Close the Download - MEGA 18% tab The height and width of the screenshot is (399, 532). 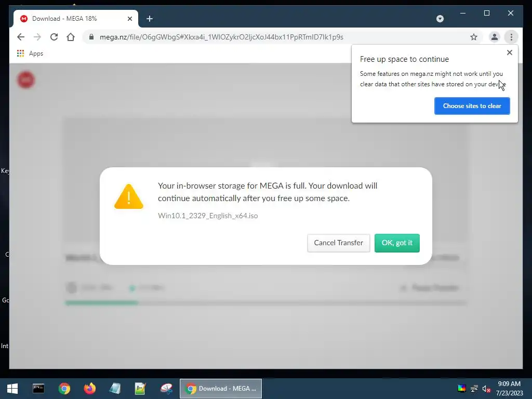click(x=129, y=19)
